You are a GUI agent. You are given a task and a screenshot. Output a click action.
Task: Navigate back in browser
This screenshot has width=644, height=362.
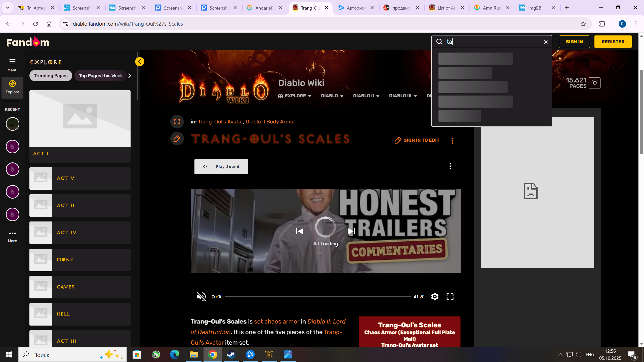pos(8,24)
